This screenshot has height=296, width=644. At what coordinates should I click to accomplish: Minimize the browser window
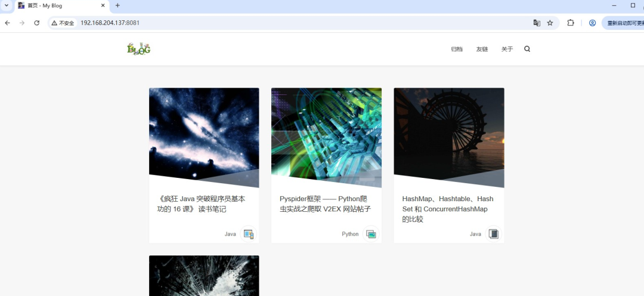pos(614,5)
